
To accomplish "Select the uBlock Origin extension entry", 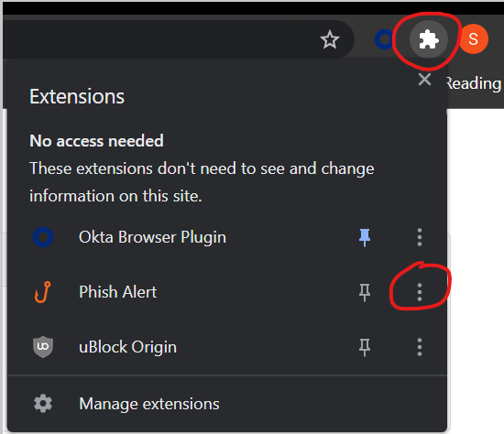I will (x=180, y=347).
